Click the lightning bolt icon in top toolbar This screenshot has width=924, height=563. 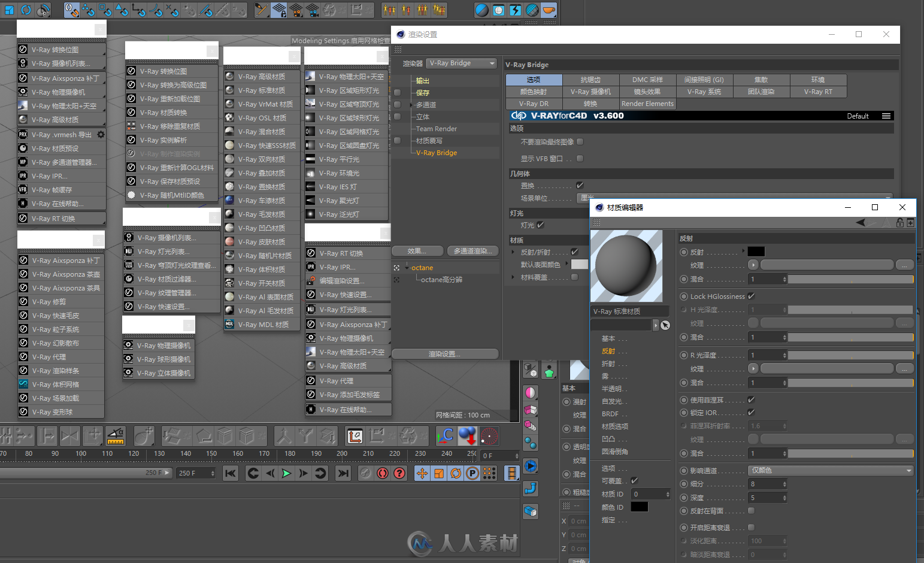[515, 10]
